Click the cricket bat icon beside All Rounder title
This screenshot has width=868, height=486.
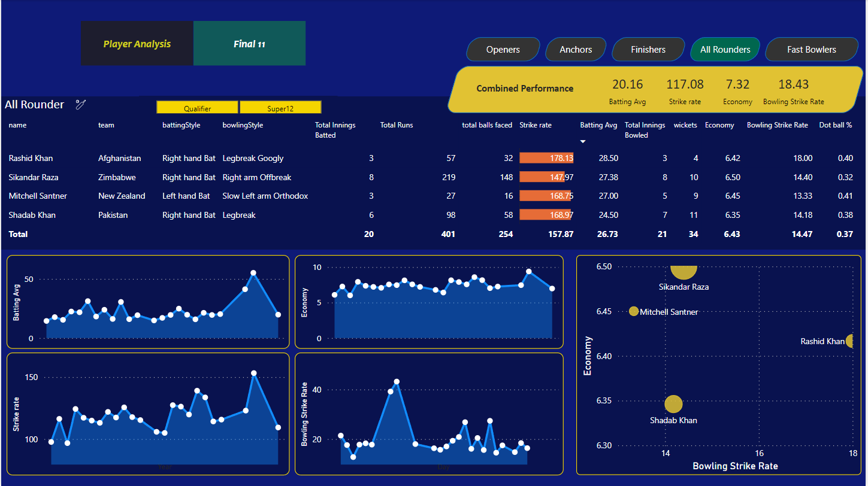pyautogui.click(x=81, y=104)
